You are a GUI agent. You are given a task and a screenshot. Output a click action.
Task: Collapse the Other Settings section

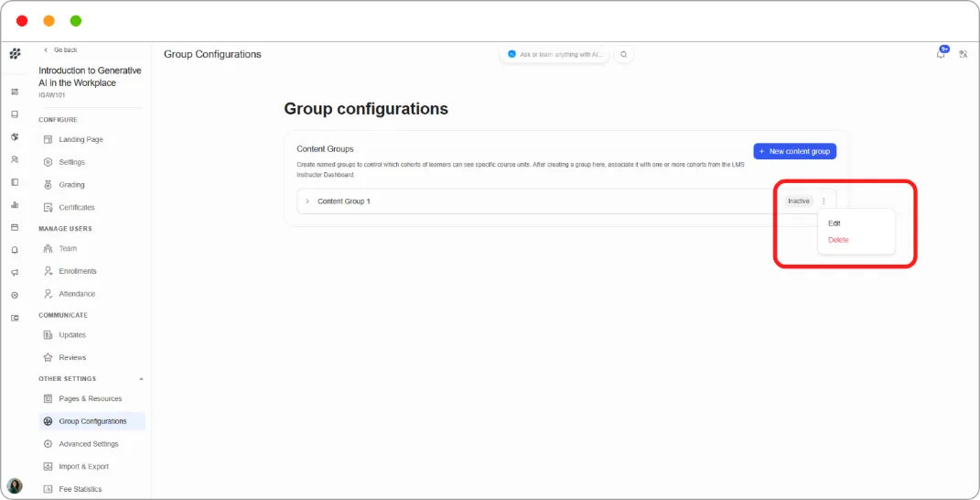point(141,378)
